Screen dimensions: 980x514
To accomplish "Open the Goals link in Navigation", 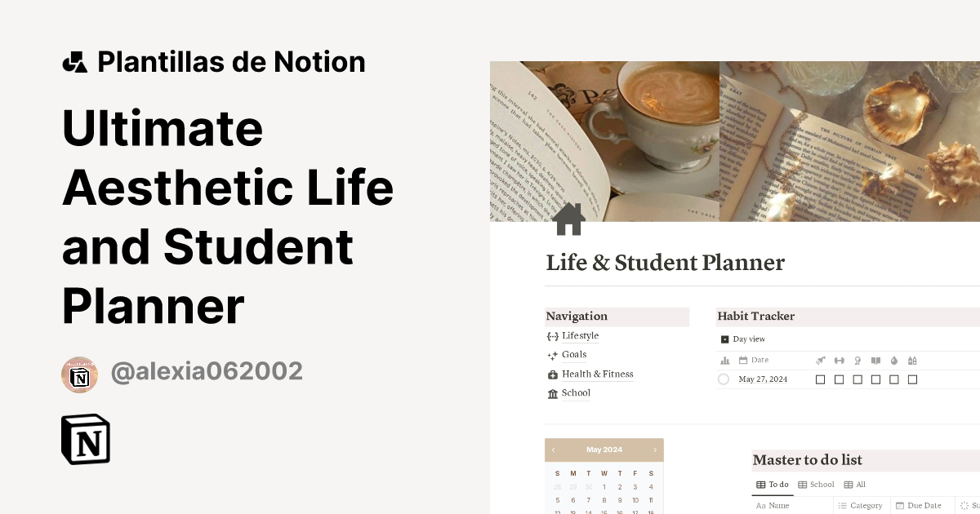I will tap(572, 354).
